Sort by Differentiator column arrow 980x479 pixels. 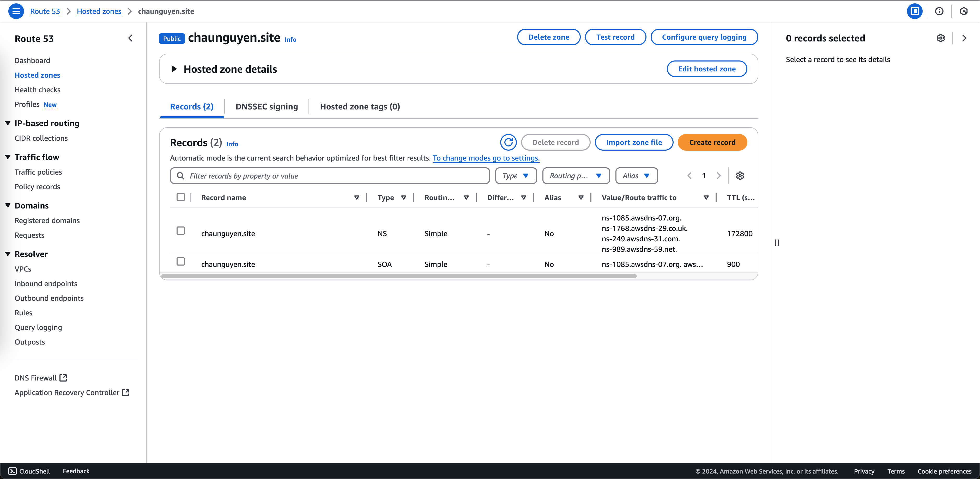coord(523,197)
